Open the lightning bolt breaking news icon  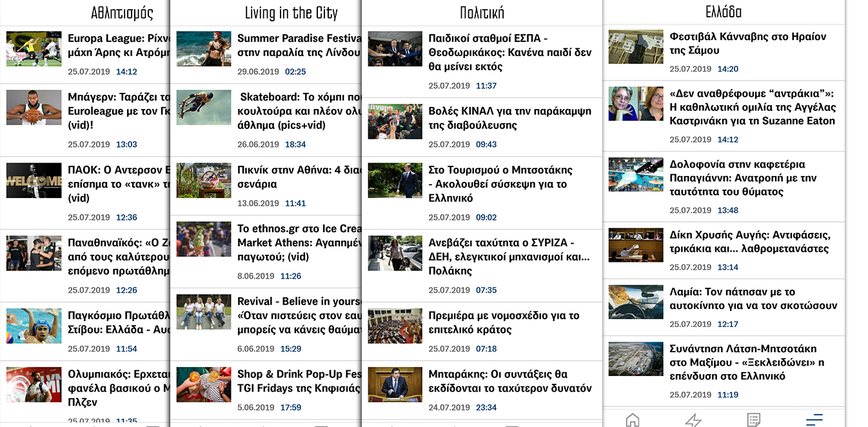(693, 420)
